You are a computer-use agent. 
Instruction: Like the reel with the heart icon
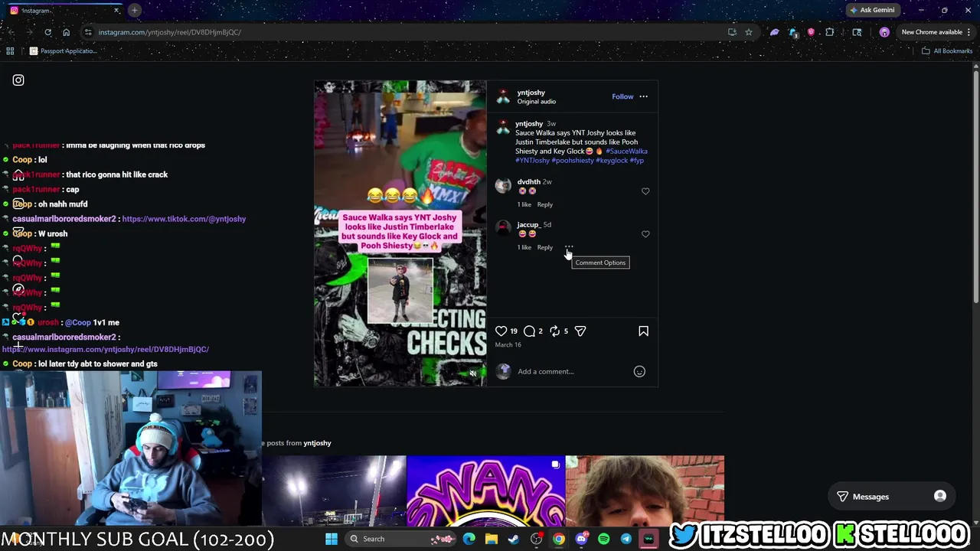501,331
